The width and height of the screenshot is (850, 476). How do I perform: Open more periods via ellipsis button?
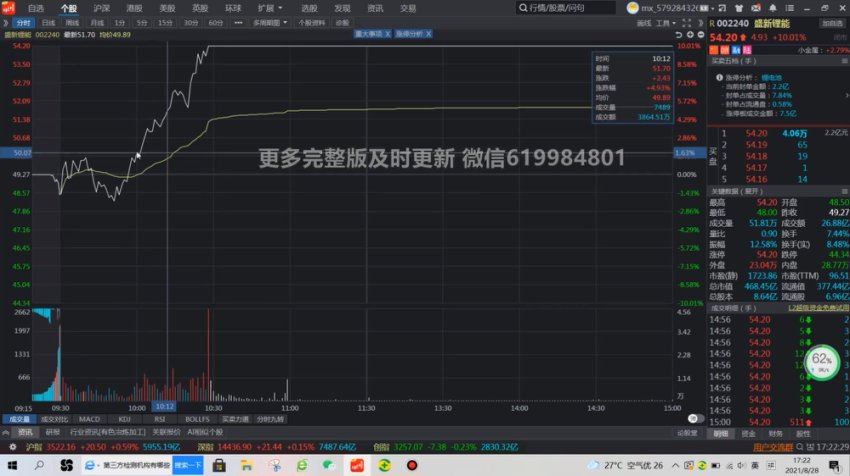(x=238, y=23)
